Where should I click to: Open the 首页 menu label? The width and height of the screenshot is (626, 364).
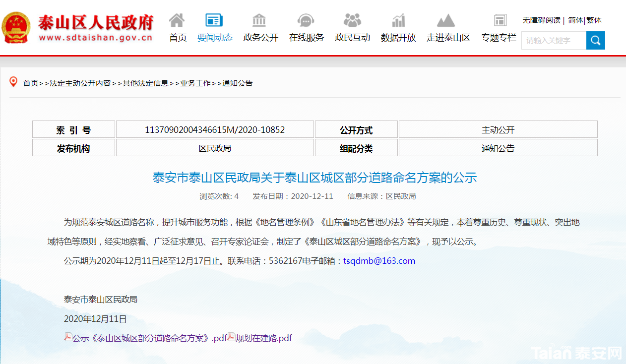178,38
